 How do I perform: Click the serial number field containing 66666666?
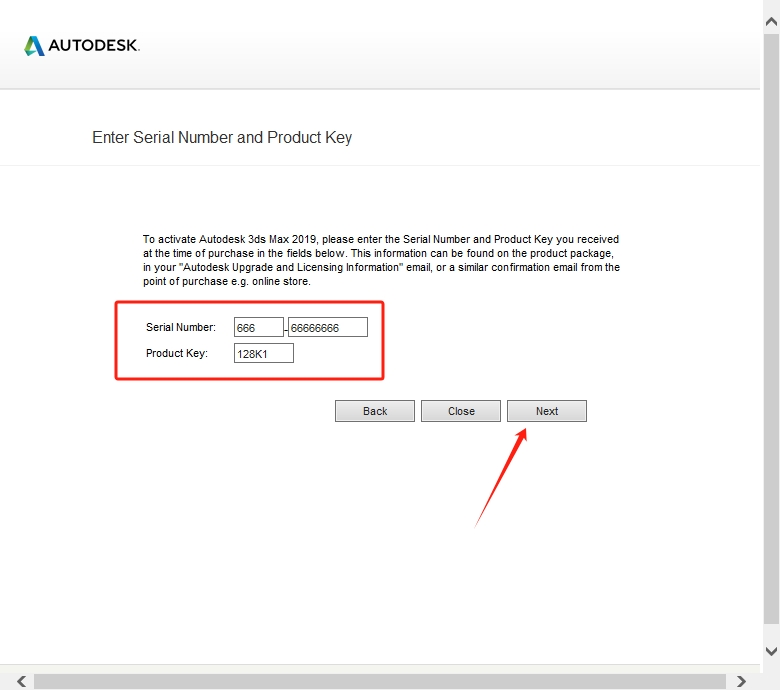pyautogui.click(x=328, y=327)
